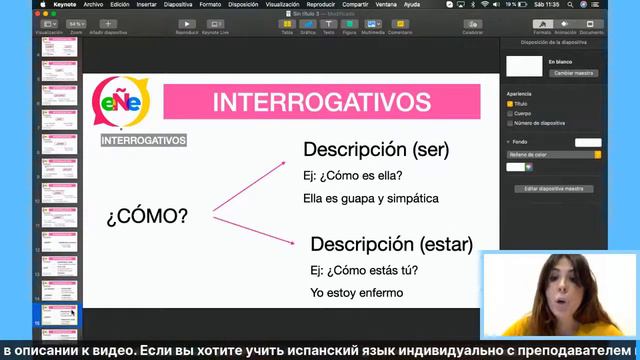Click the text "Yo estoy enfermo"
This screenshot has height=360, width=640.
[x=357, y=293]
